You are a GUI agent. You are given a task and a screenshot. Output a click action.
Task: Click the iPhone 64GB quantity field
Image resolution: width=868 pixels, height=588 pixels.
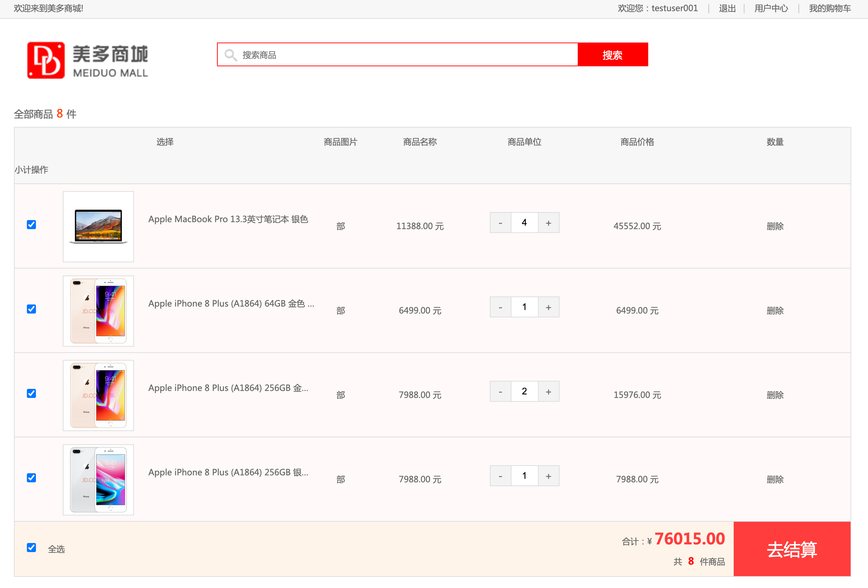point(524,307)
